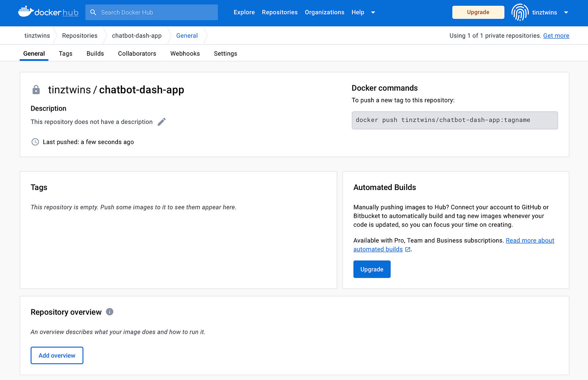Click 'An overview describes what your image does' text
This screenshot has width=588, height=380.
coord(118,332)
